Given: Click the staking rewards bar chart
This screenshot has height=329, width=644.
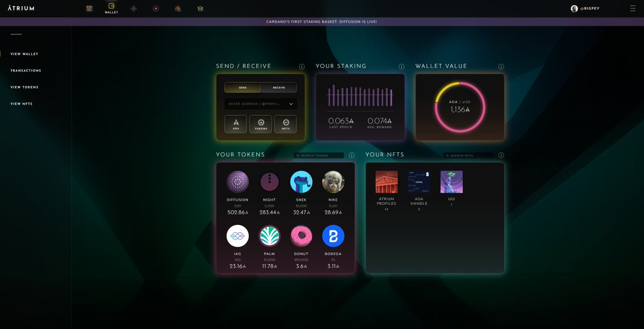Looking at the screenshot, I should [360, 96].
